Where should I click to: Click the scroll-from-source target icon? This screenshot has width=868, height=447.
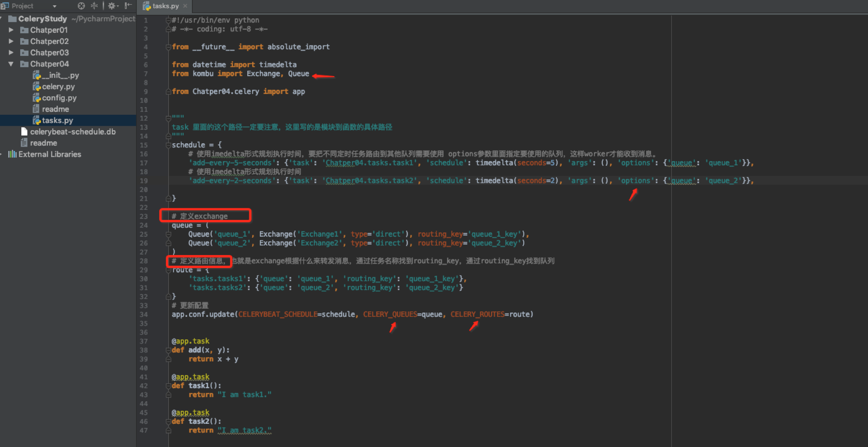pos(81,6)
